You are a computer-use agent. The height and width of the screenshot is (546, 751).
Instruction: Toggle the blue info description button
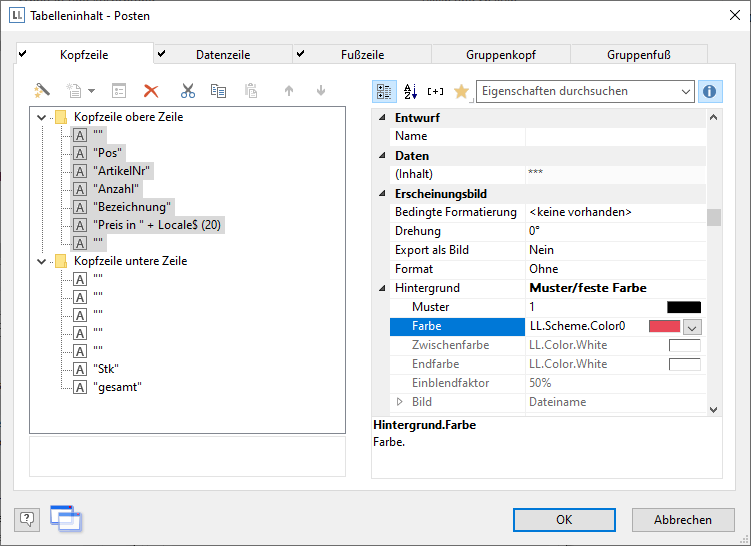[710, 91]
